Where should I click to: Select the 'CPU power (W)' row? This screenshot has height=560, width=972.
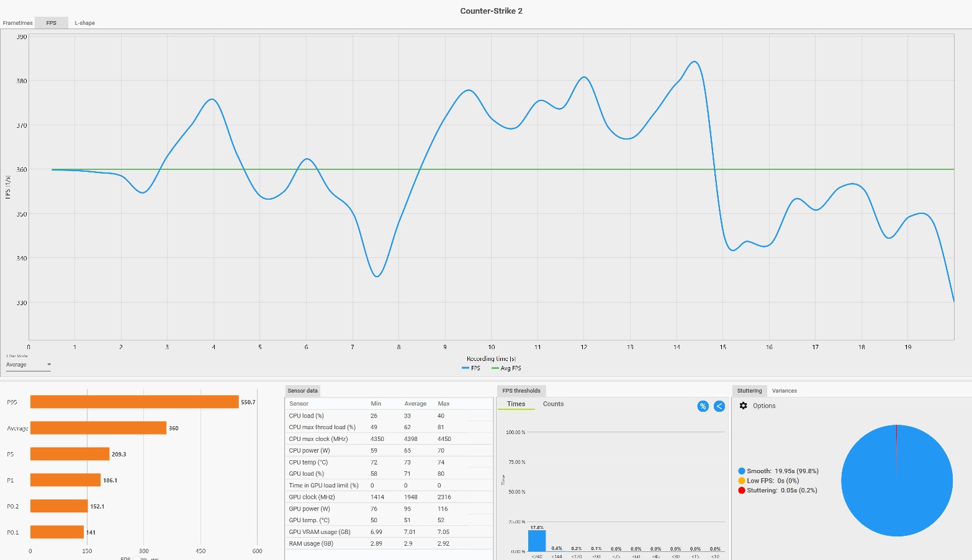389,451
